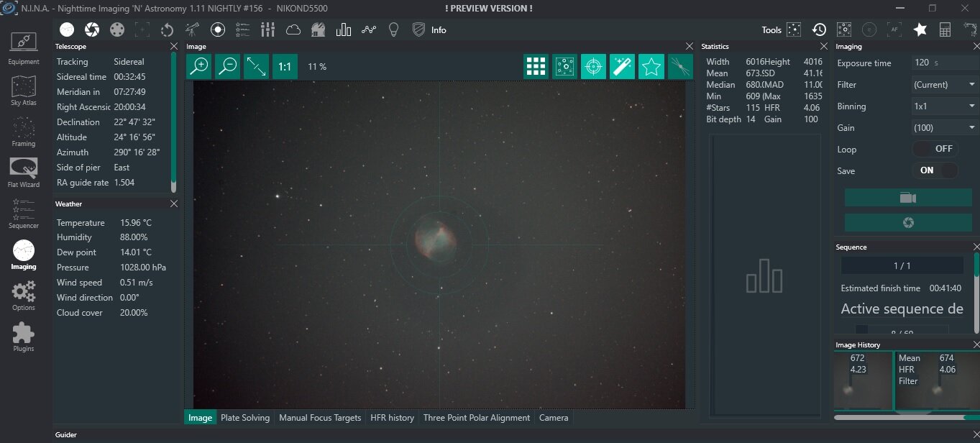Open the Framing assistant in sidebar
The image size is (980, 443).
click(x=24, y=132)
